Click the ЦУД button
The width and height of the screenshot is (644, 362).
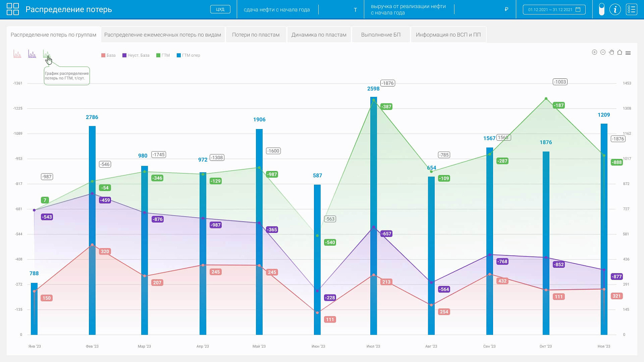(220, 9)
